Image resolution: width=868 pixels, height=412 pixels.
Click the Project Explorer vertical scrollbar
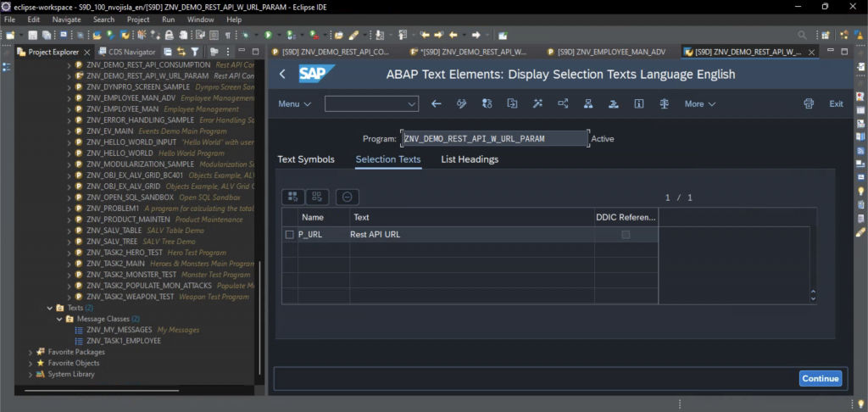pyautogui.click(x=259, y=319)
